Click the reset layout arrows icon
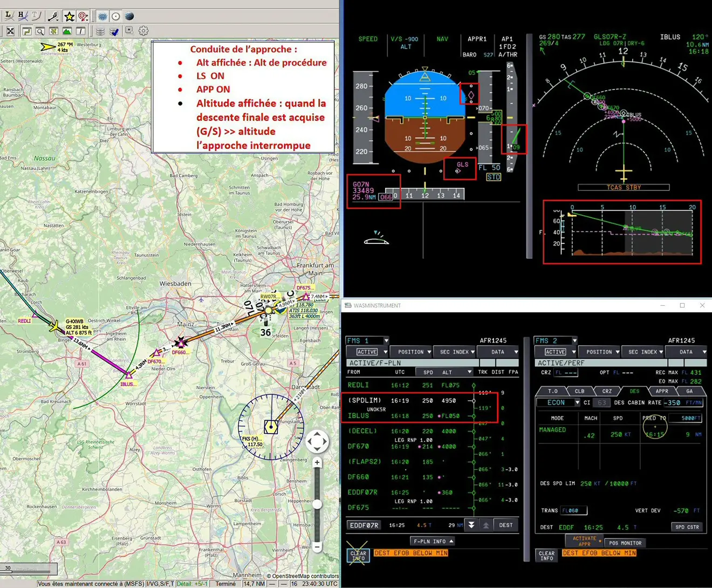Viewport: 712px width, 588px height. [10, 31]
